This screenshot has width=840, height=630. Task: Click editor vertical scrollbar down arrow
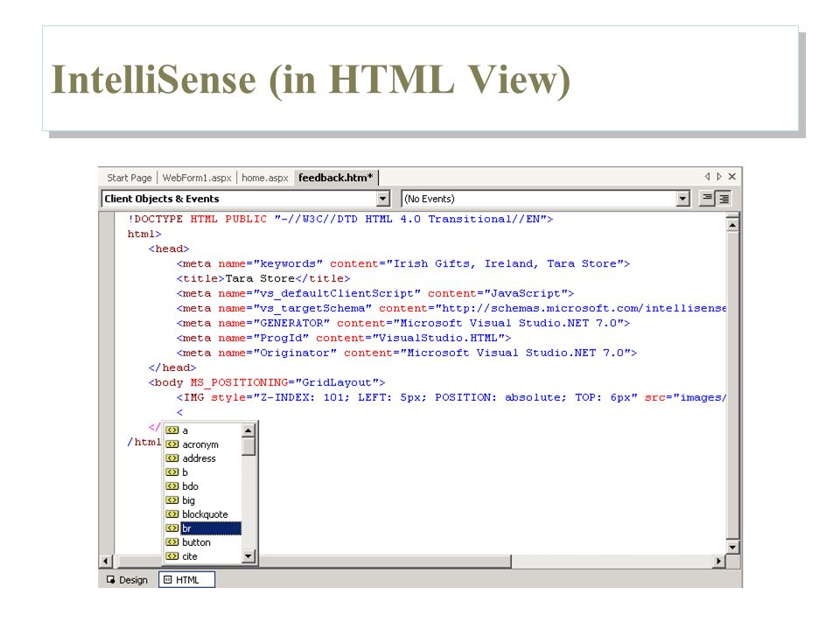(x=732, y=547)
